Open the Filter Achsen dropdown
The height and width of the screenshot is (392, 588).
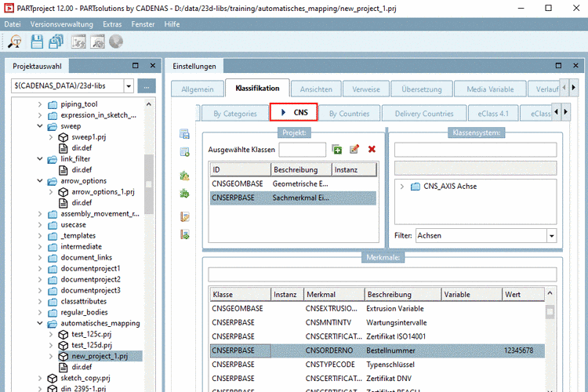551,235
